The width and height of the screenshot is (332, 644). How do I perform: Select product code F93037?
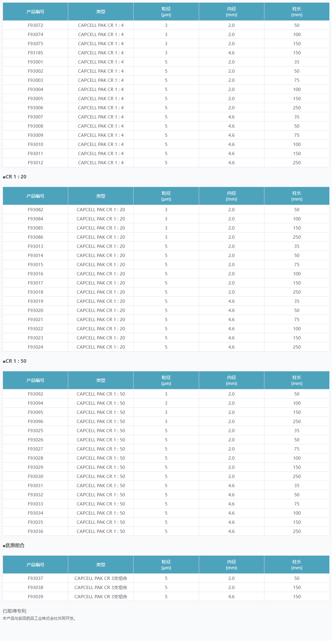point(35,578)
